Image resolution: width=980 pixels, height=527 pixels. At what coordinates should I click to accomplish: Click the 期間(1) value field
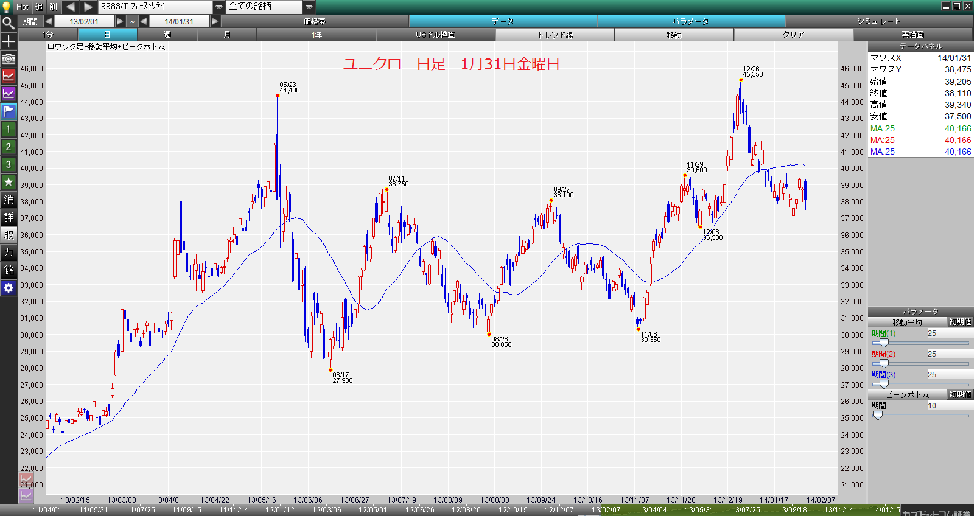click(x=949, y=333)
